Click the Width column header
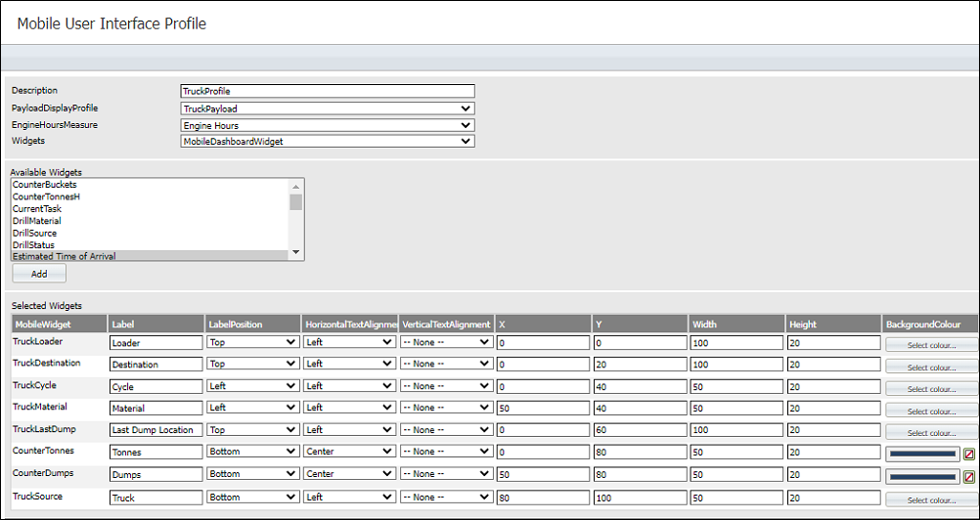 pos(736,324)
